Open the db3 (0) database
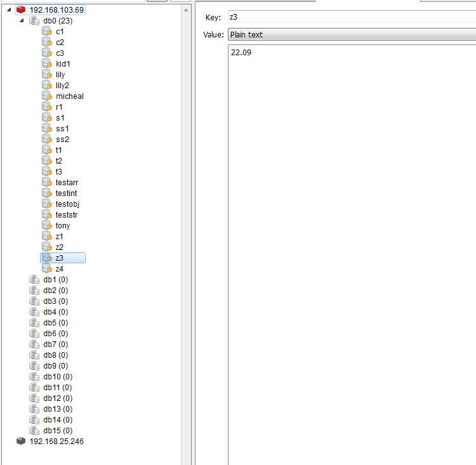The height and width of the screenshot is (465, 476). pos(56,301)
